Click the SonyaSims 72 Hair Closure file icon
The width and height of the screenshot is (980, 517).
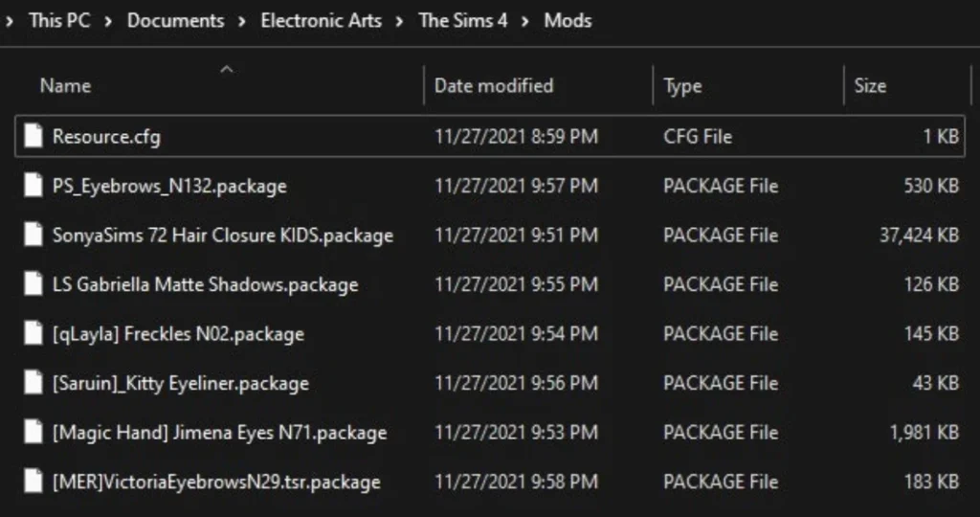click(x=33, y=236)
